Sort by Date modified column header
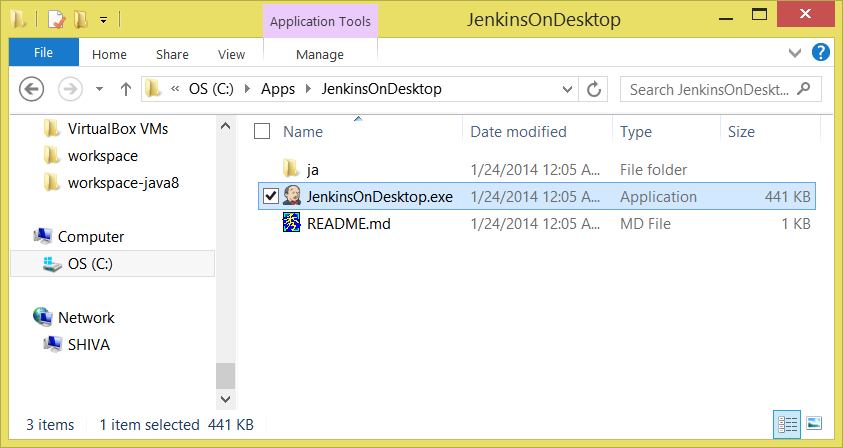 click(x=518, y=132)
